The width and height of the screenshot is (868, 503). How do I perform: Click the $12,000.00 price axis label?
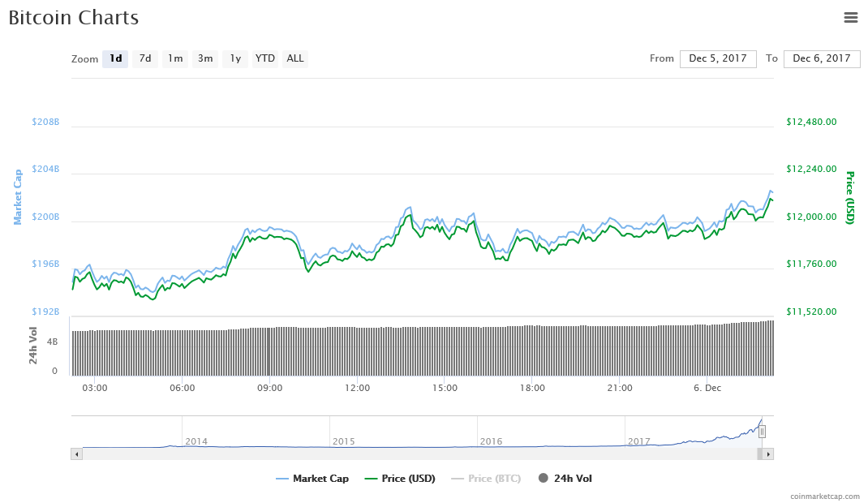coord(811,217)
